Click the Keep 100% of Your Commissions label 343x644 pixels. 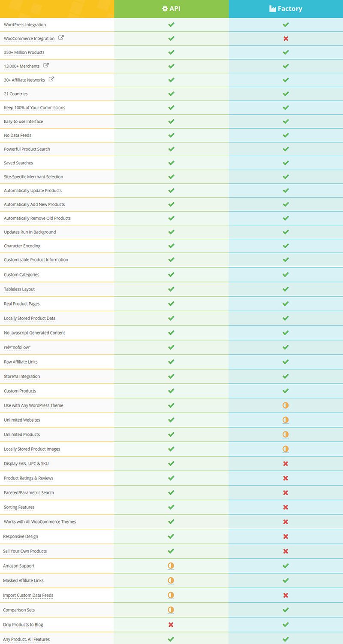[x=34, y=108]
